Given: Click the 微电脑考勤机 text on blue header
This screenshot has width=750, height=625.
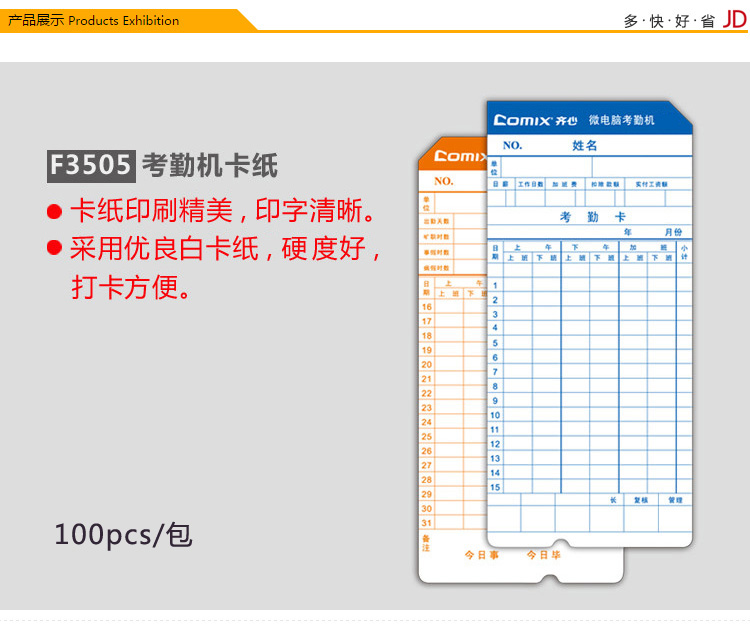Looking at the screenshot, I should click(621, 120).
